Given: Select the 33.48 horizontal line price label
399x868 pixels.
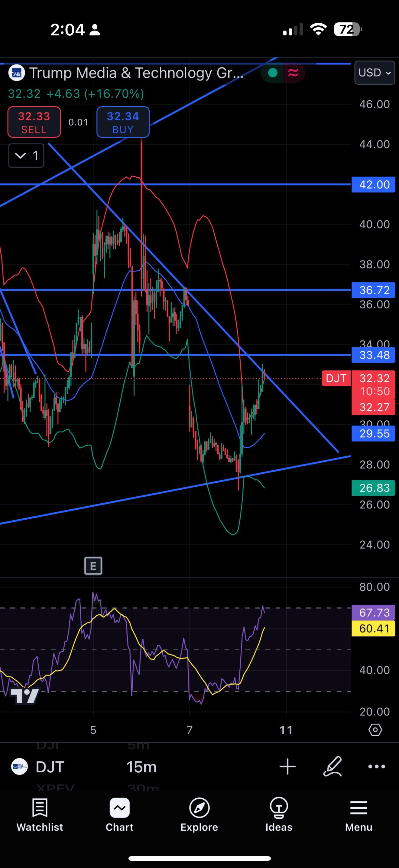Looking at the screenshot, I should point(373,355).
